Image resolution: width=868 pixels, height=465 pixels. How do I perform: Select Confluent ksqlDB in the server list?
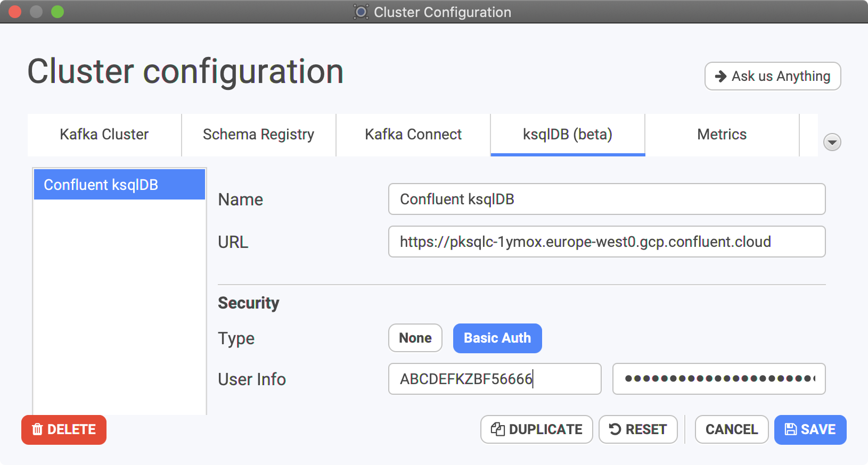click(x=119, y=185)
